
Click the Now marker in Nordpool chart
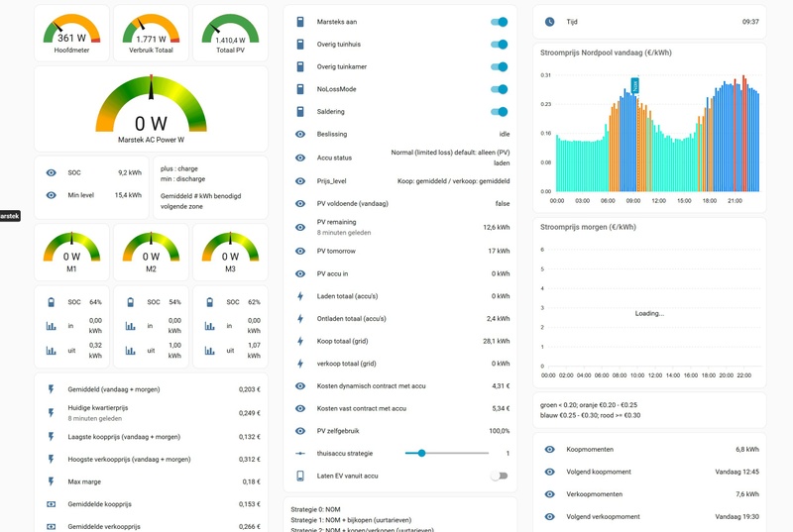(634, 85)
